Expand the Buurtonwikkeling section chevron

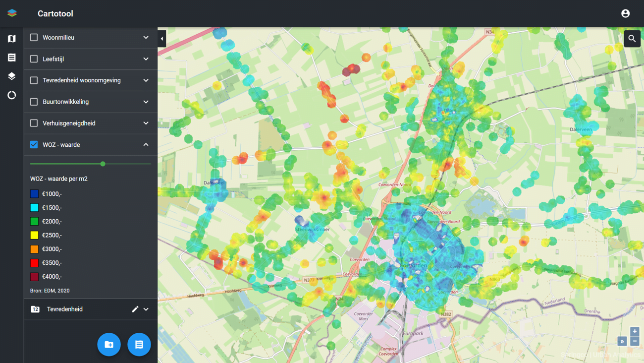tap(146, 102)
